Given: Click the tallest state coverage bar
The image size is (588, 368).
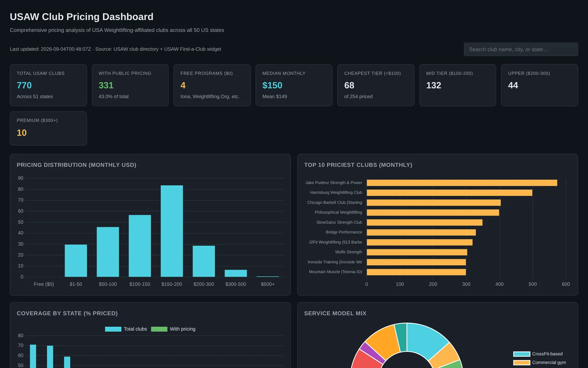Looking at the screenshot, I should [x=33, y=356].
